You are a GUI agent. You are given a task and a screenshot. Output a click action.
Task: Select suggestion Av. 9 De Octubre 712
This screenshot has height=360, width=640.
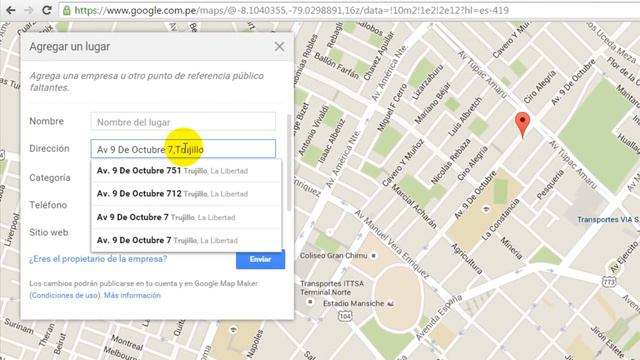click(x=186, y=194)
